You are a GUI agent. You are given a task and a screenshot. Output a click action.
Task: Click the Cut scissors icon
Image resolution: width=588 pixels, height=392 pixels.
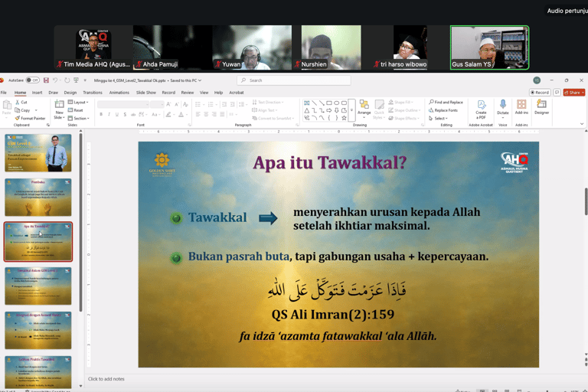point(18,102)
